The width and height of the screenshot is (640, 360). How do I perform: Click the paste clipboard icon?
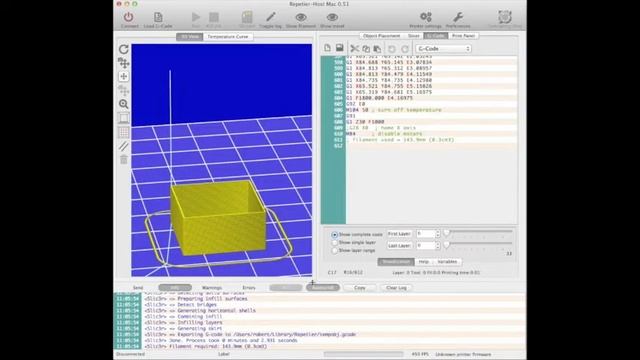click(x=377, y=49)
